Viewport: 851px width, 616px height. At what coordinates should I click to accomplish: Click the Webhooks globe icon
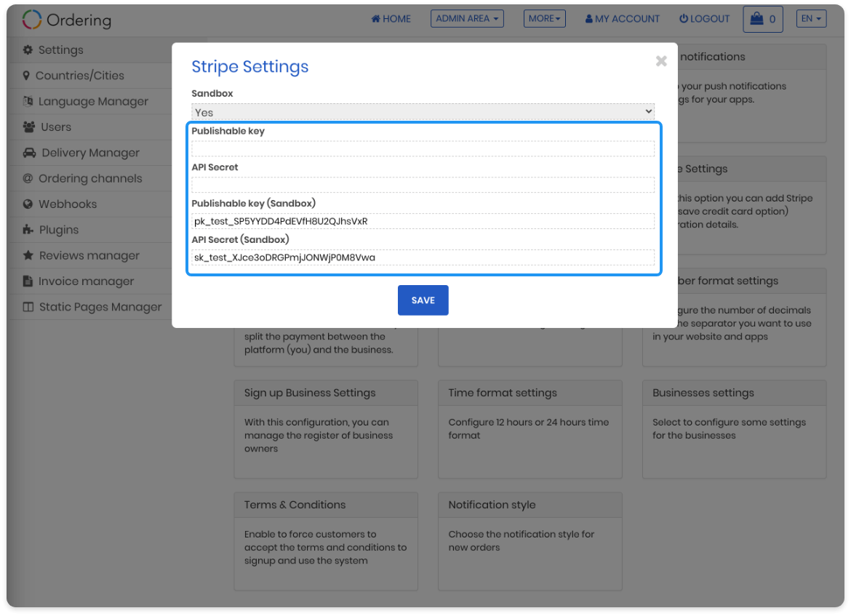tap(28, 204)
